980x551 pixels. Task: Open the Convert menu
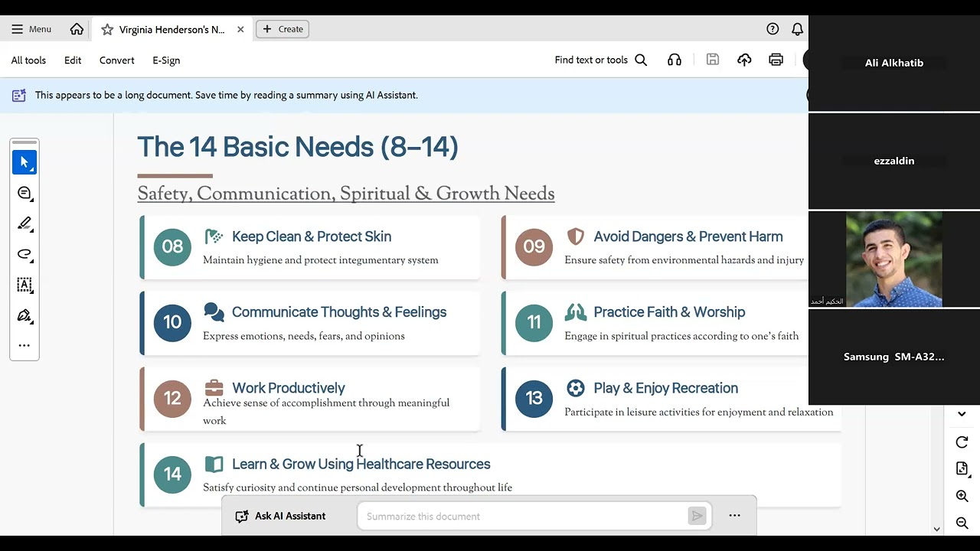click(117, 60)
